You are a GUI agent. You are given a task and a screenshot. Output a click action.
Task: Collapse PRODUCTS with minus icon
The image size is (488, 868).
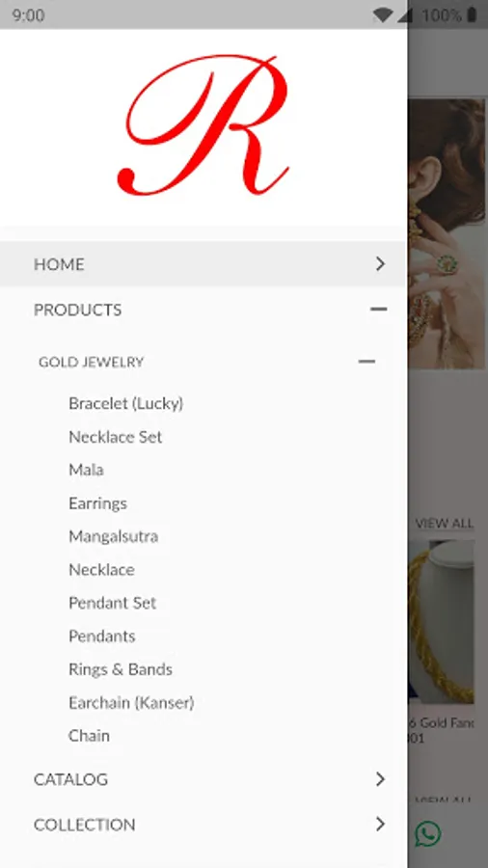click(378, 310)
